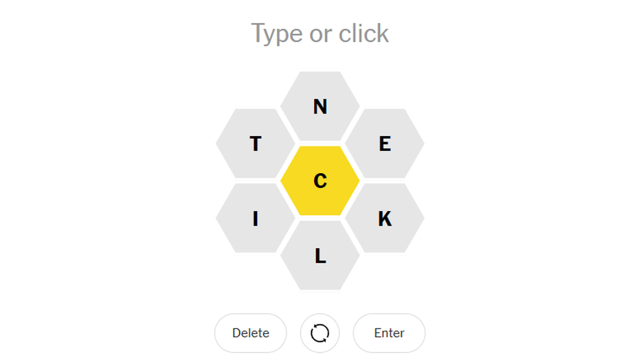
Task: Select the letter N hexagon
Action: coord(320,106)
